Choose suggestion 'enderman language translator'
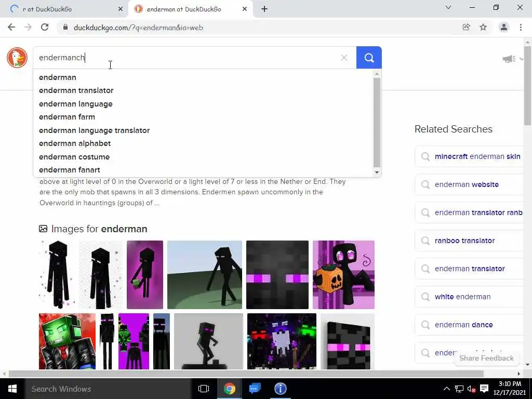The image size is (532, 399). 204,130
